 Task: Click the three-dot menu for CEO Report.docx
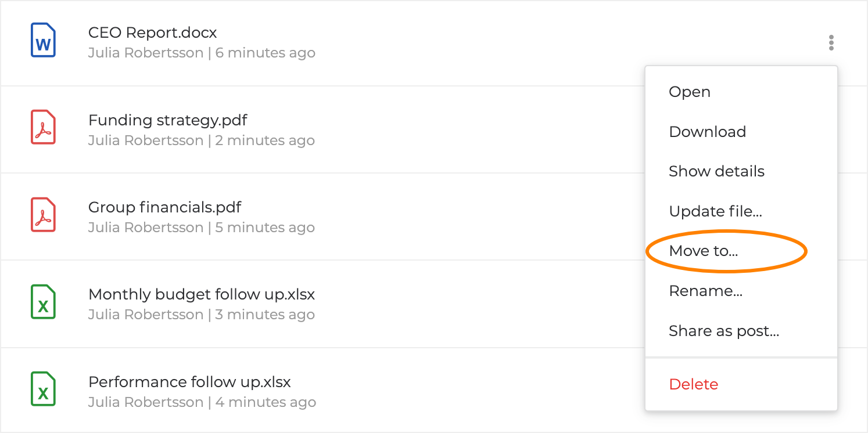pyautogui.click(x=831, y=42)
